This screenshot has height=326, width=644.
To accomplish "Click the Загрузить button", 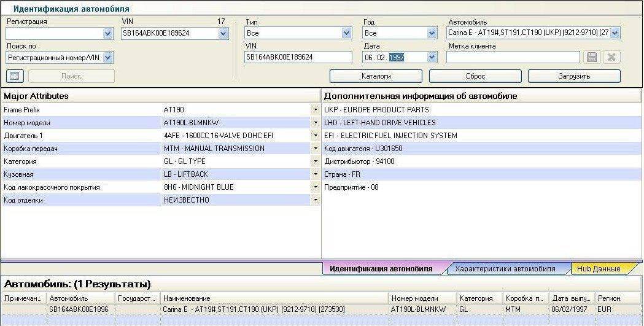I will pos(574,76).
